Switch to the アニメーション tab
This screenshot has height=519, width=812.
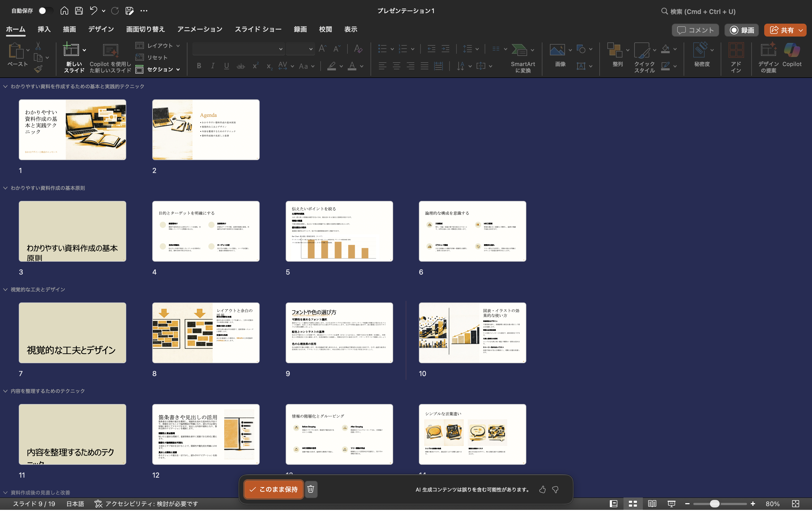pos(200,29)
